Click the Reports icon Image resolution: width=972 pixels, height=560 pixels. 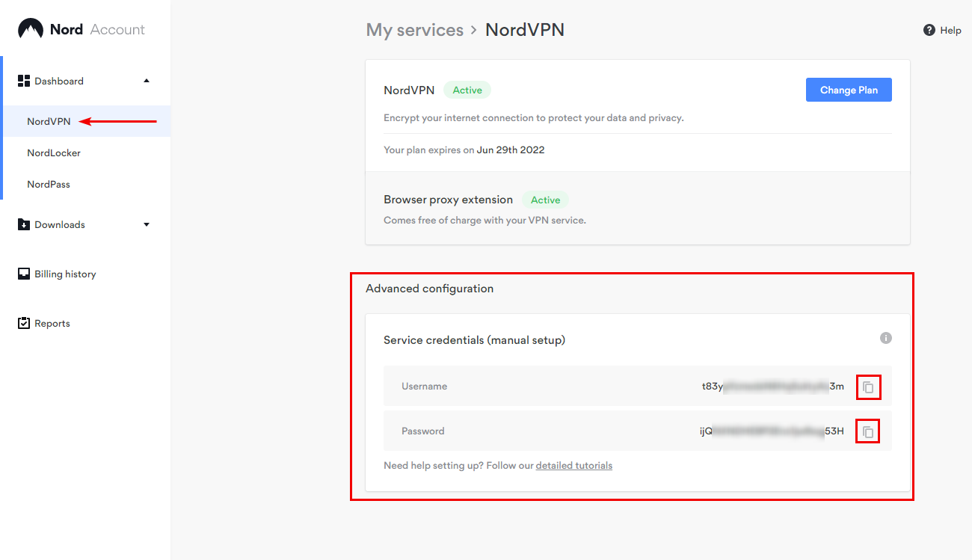25,322
